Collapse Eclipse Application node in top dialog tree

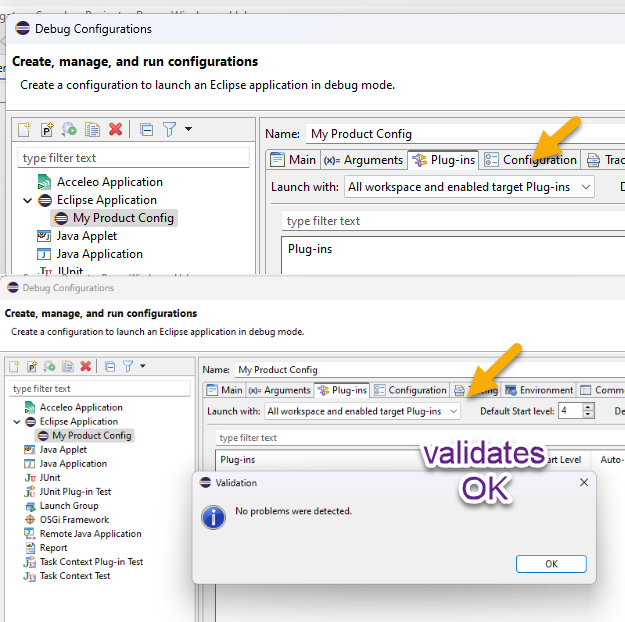point(28,200)
